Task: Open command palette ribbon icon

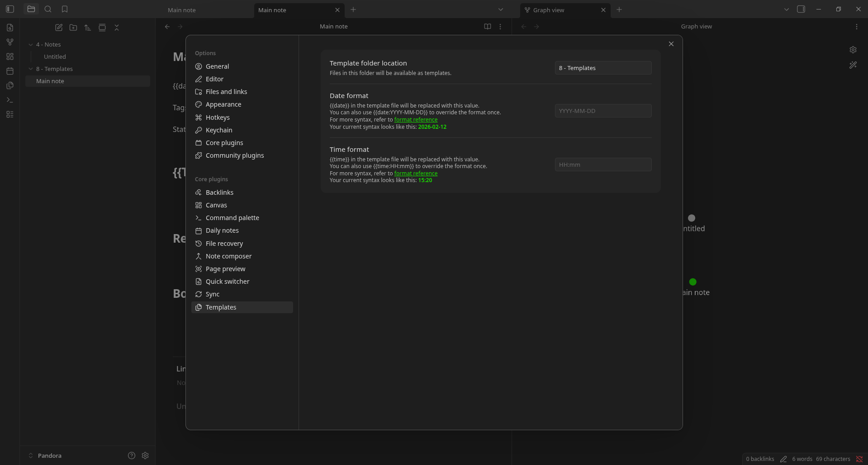Action: click(10, 100)
